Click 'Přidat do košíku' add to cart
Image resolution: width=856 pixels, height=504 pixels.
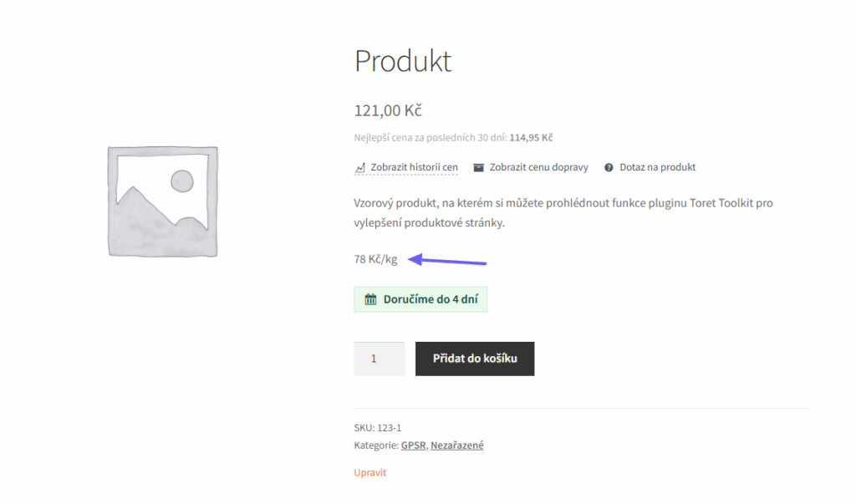click(475, 359)
